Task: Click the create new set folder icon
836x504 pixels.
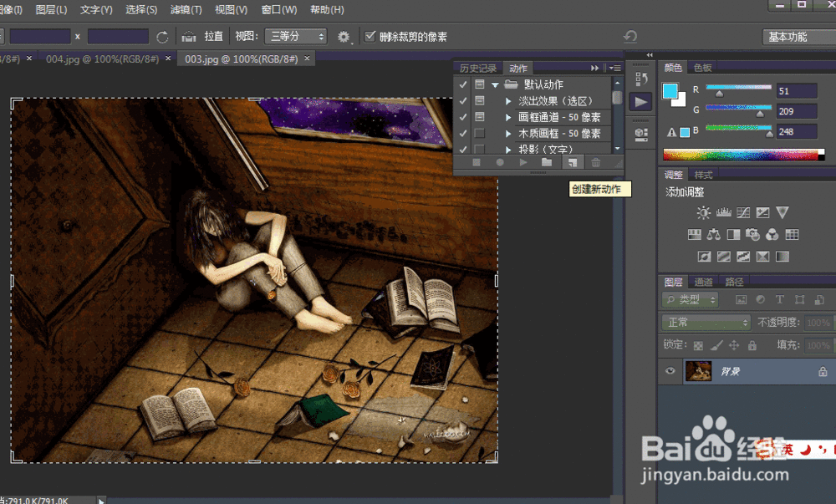Action: [x=547, y=162]
